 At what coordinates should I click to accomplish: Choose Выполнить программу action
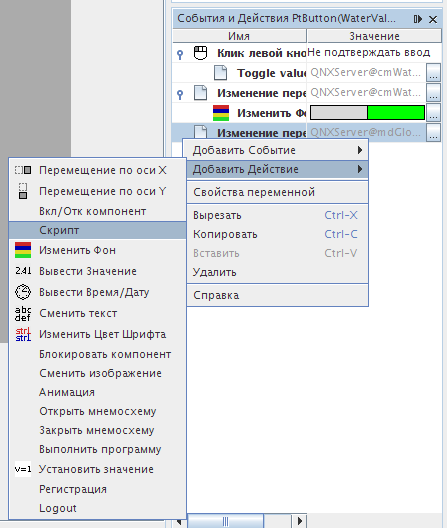point(98,449)
